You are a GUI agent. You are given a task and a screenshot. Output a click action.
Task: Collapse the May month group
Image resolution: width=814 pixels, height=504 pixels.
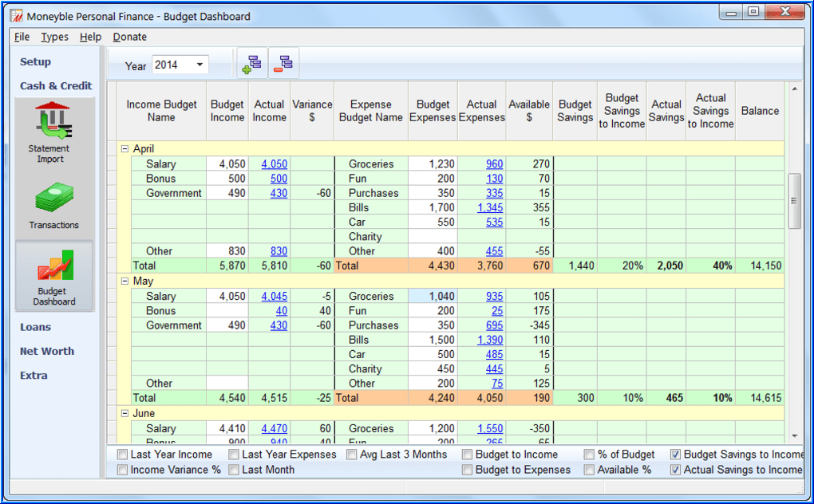tap(124, 282)
